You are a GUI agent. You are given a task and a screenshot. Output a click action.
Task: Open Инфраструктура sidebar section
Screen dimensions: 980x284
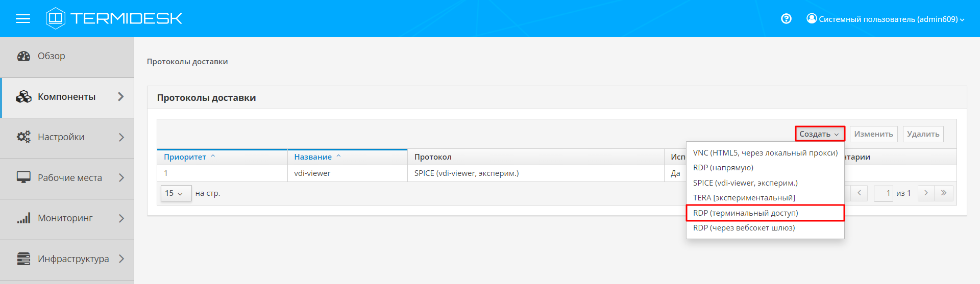pyautogui.click(x=67, y=259)
